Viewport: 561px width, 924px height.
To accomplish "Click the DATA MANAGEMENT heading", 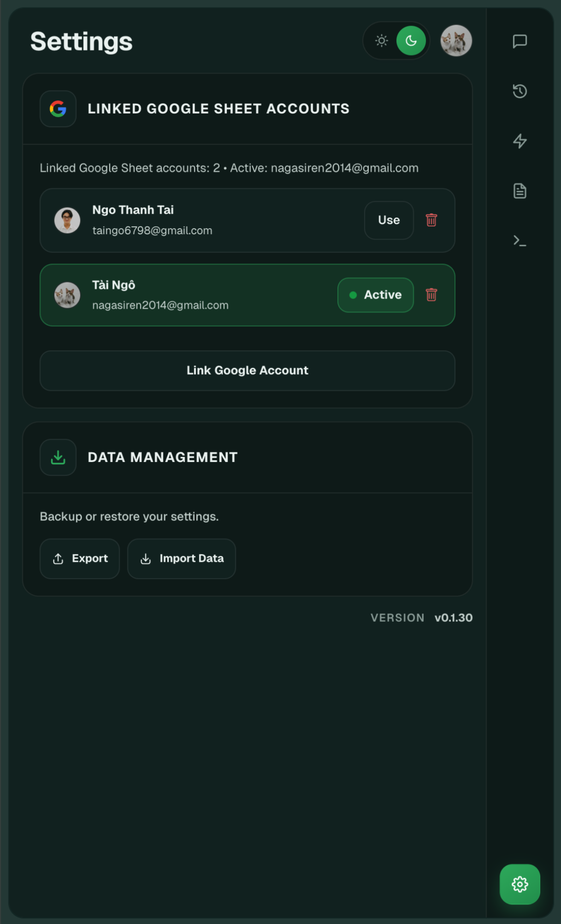I will tap(163, 457).
